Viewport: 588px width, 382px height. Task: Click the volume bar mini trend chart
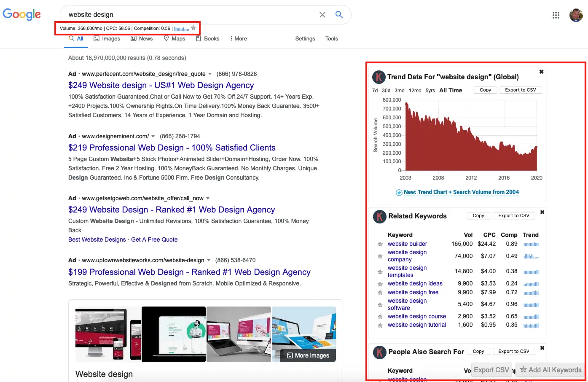click(x=182, y=29)
